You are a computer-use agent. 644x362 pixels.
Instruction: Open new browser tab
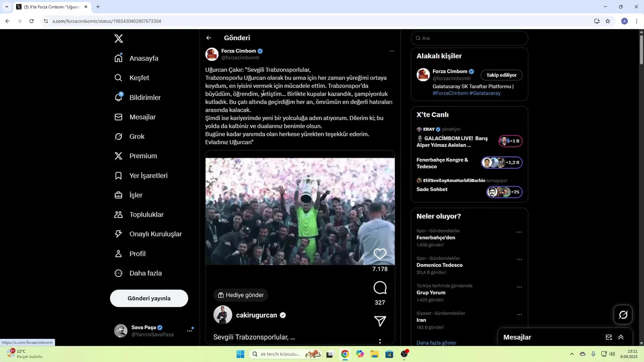click(x=98, y=7)
